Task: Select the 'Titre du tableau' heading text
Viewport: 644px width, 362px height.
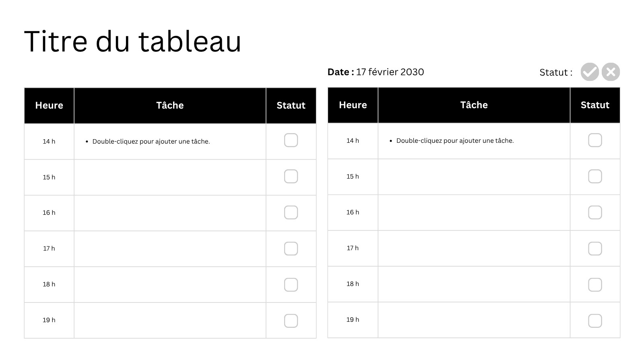Action: click(x=133, y=41)
